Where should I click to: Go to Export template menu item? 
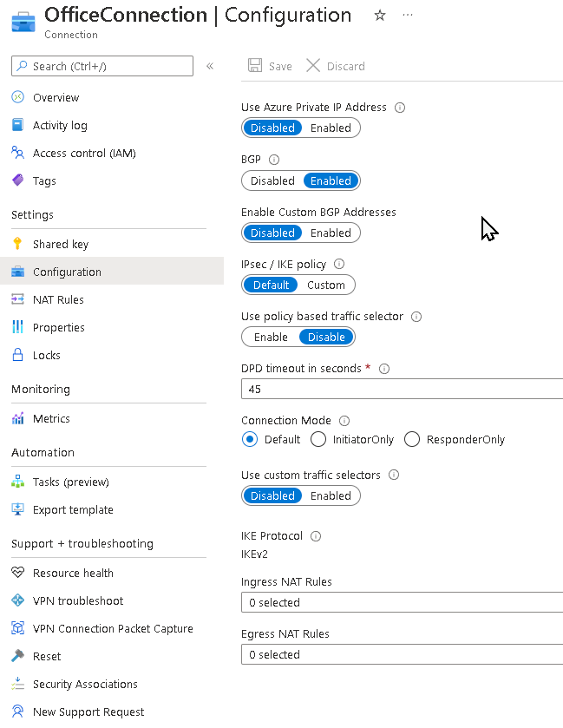(73, 510)
